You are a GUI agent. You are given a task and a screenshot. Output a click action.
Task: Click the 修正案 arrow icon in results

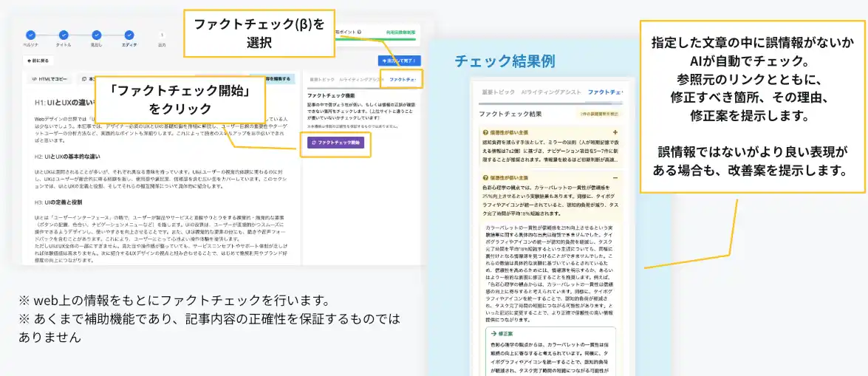[493, 333]
